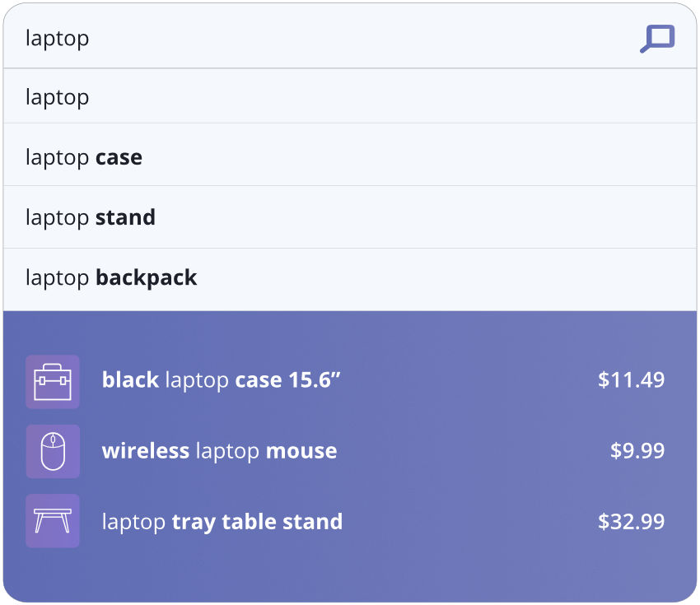Click the $32.99 price
The height and width of the screenshot is (605, 700).
(x=631, y=522)
